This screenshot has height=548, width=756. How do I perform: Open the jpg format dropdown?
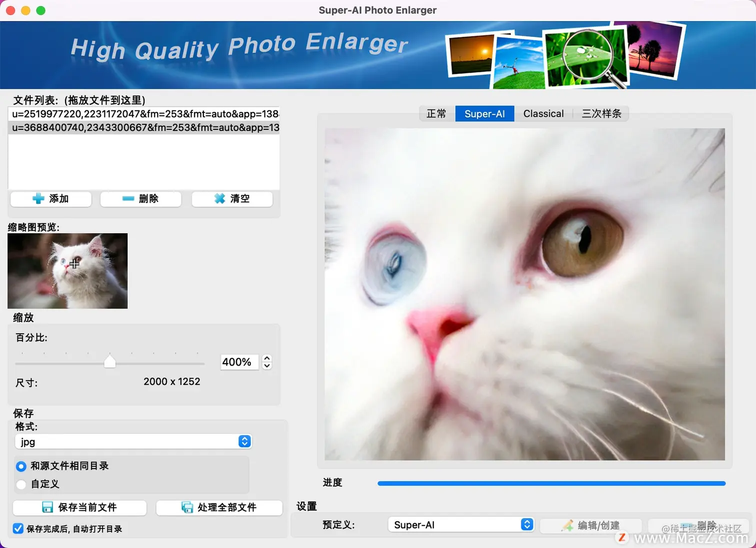[x=133, y=442]
